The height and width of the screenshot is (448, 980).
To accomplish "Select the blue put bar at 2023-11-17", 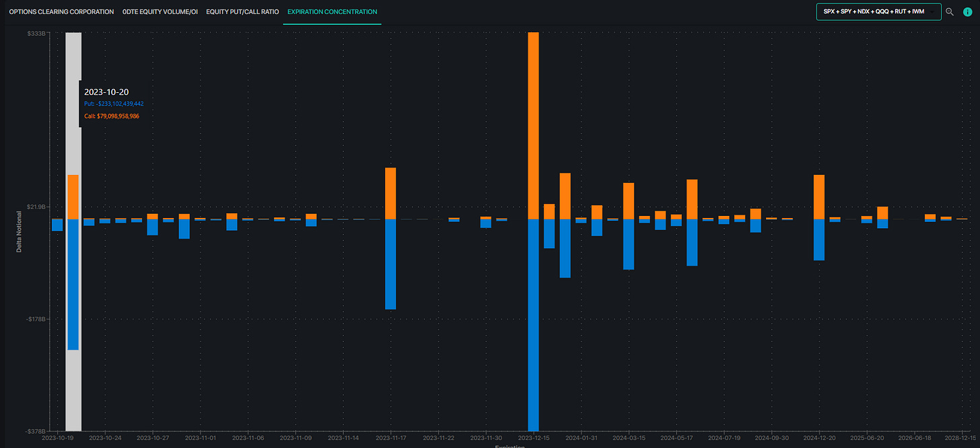I will (x=390, y=264).
